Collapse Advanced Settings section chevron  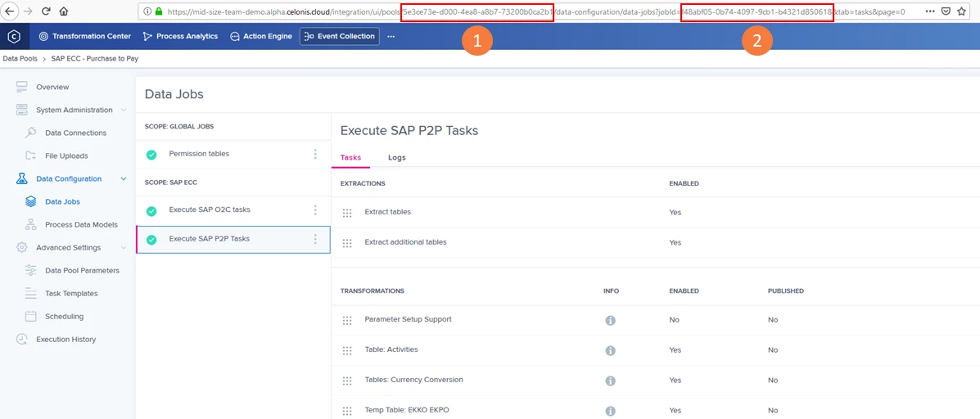pyautogui.click(x=123, y=248)
